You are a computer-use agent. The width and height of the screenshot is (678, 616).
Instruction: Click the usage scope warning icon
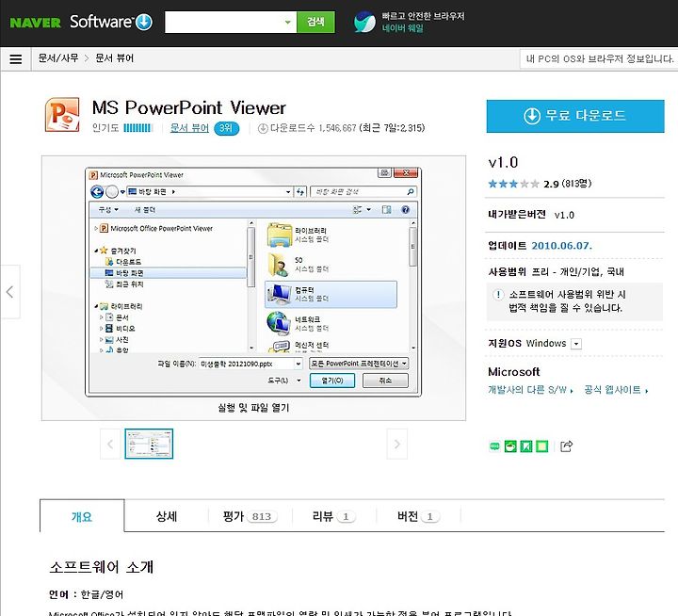pos(498,295)
